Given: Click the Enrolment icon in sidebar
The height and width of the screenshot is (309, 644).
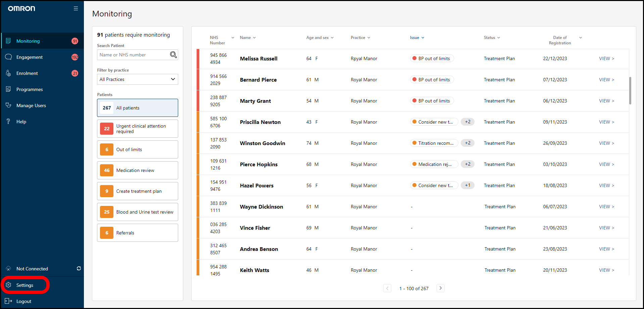Looking at the screenshot, I should [x=8, y=73].
